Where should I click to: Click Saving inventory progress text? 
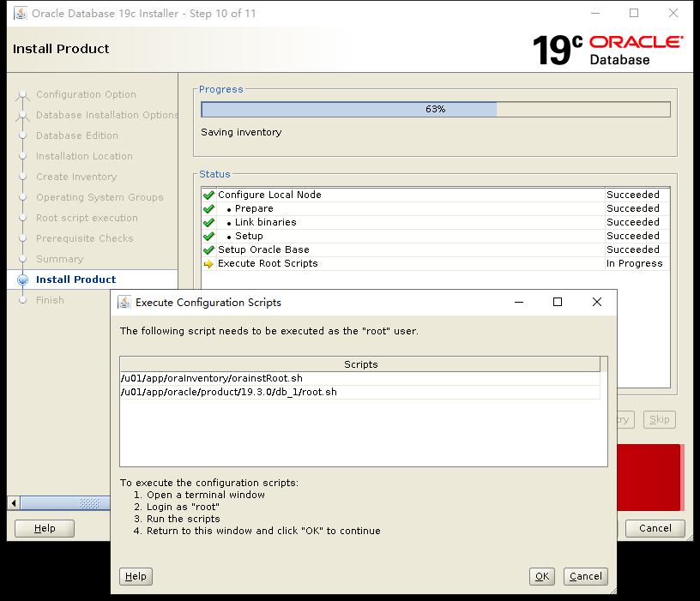[x=241, y=132]
